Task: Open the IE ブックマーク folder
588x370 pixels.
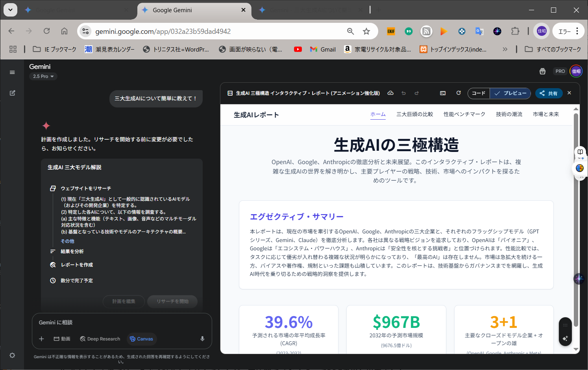Action: tap(55, 49)
